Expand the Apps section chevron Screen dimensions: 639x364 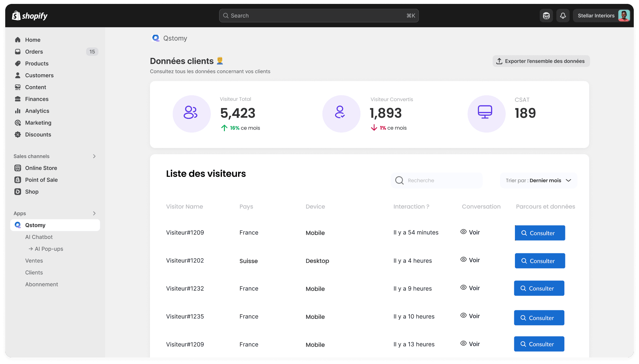point(94,213)
